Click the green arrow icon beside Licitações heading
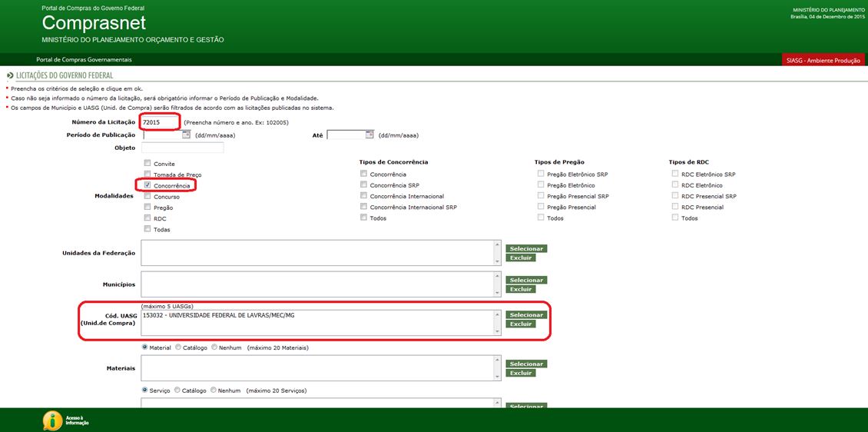Screen dimensions: 868x432 [x=9, y=76]
